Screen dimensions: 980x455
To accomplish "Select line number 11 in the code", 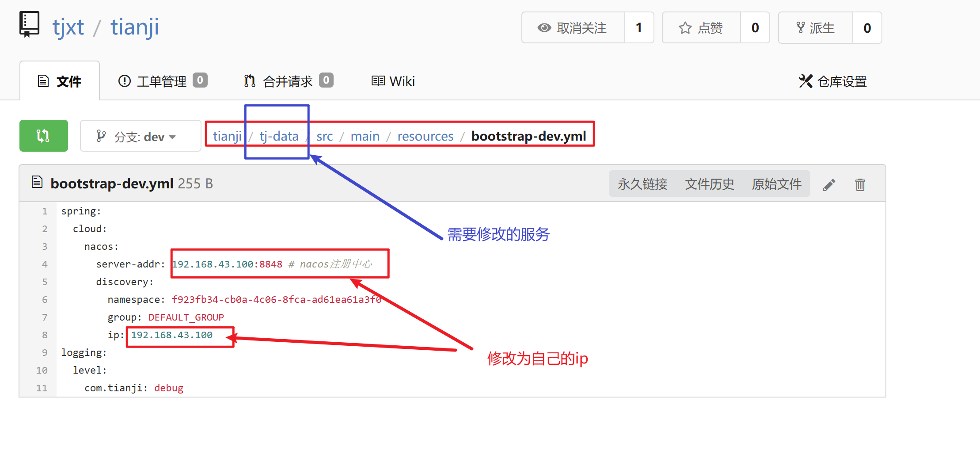I will click(42, 388).
